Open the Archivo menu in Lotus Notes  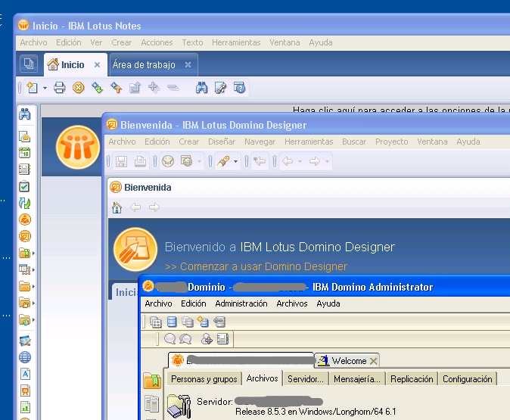(33, 42)
